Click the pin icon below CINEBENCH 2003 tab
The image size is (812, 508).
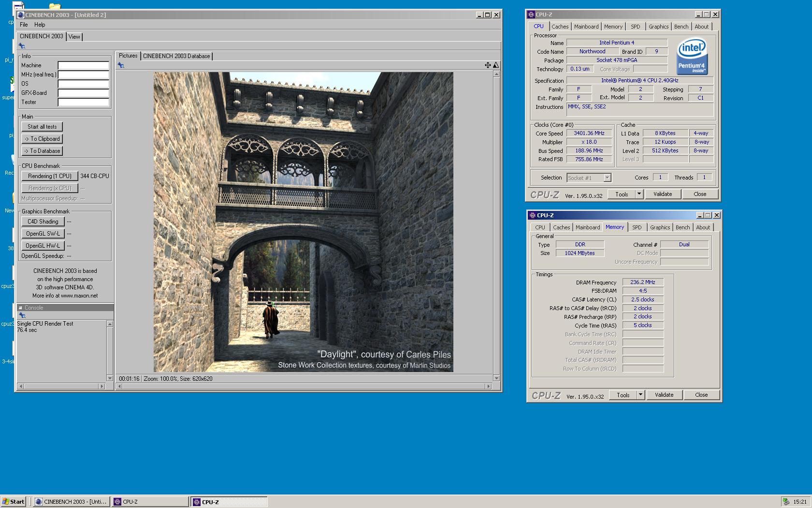(22, 46)
